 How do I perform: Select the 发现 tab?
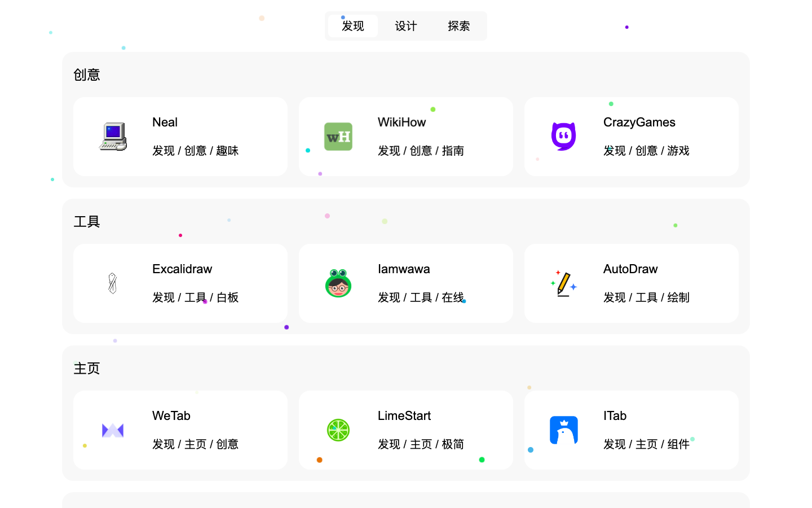tap(353, 26)
